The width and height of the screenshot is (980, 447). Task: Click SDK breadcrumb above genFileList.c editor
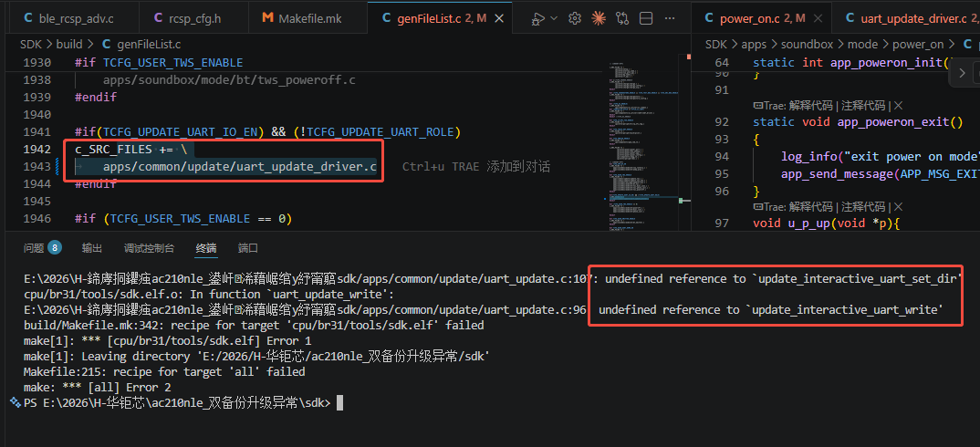[29, 45]
